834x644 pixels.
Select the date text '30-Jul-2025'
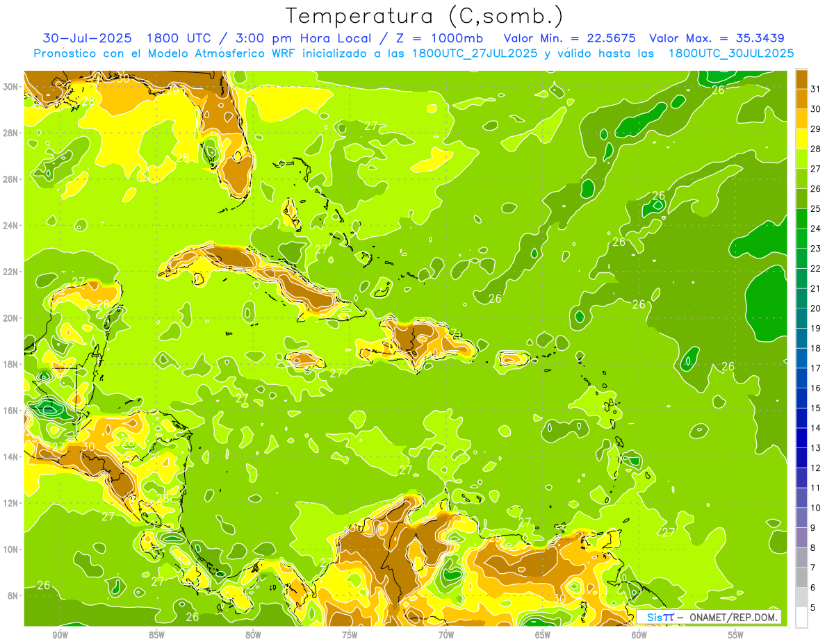tap(88, 38)
